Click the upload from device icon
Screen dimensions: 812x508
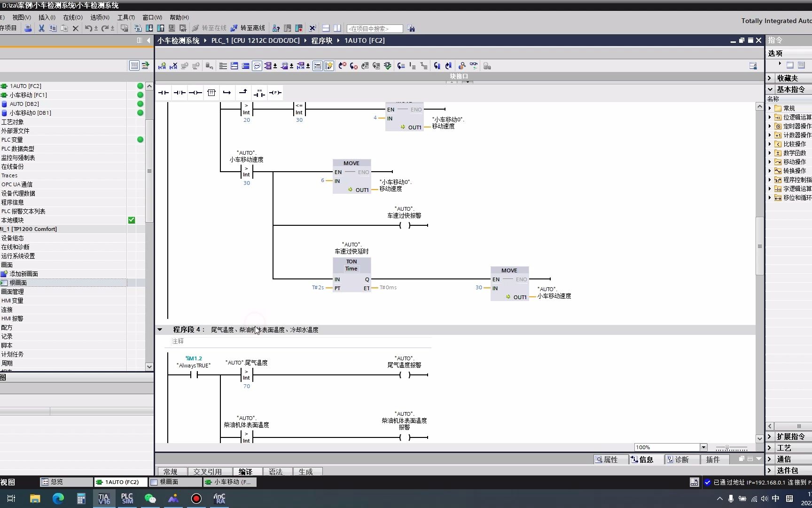coord(161,28)
